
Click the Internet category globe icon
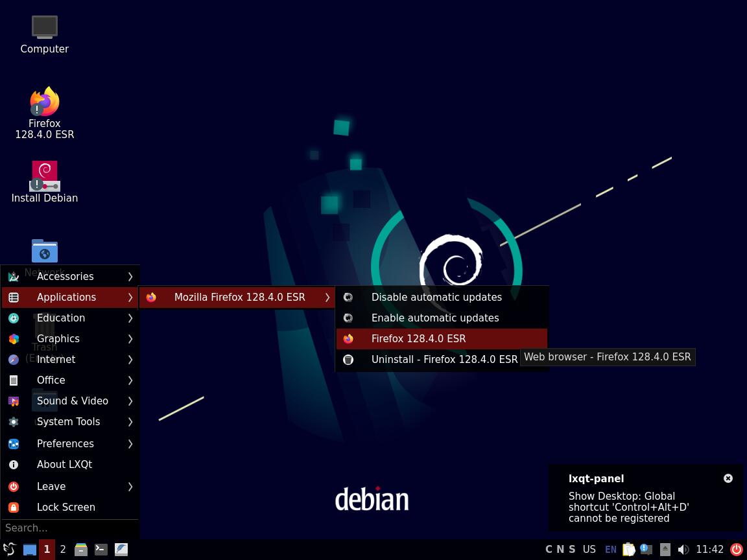[x=14, y=360]
